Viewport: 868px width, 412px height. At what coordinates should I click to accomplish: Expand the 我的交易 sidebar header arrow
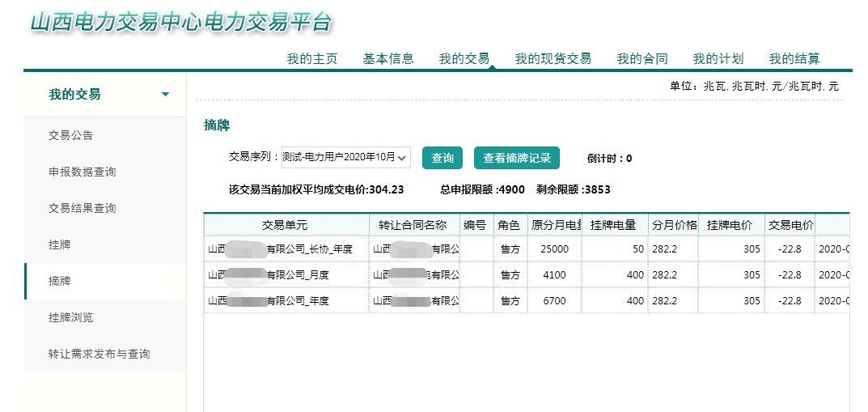(165, 95)
